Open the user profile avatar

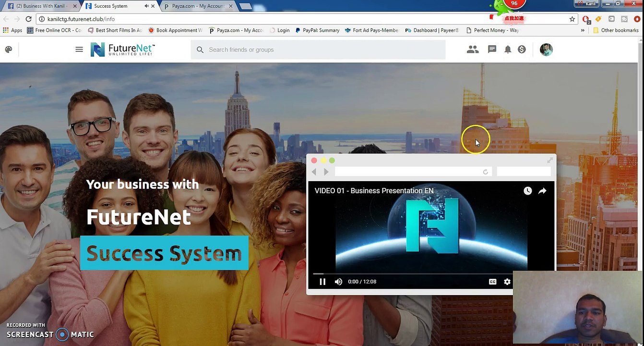(546, 49)
